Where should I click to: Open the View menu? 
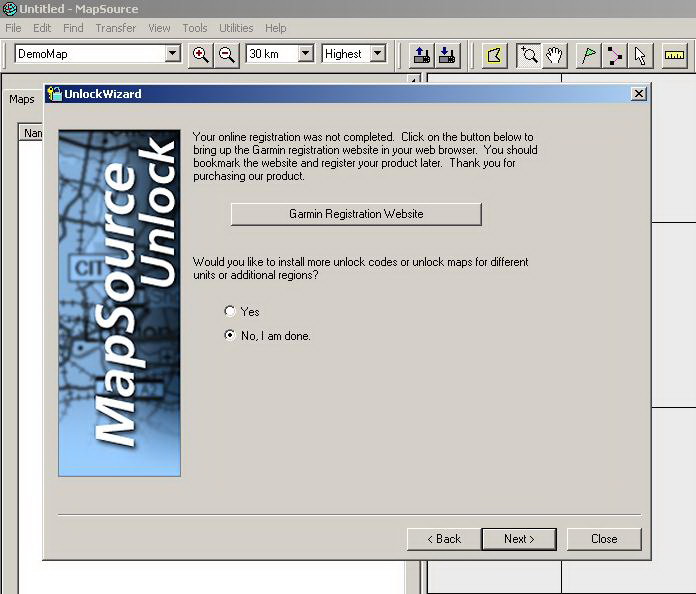pos(159,28)
